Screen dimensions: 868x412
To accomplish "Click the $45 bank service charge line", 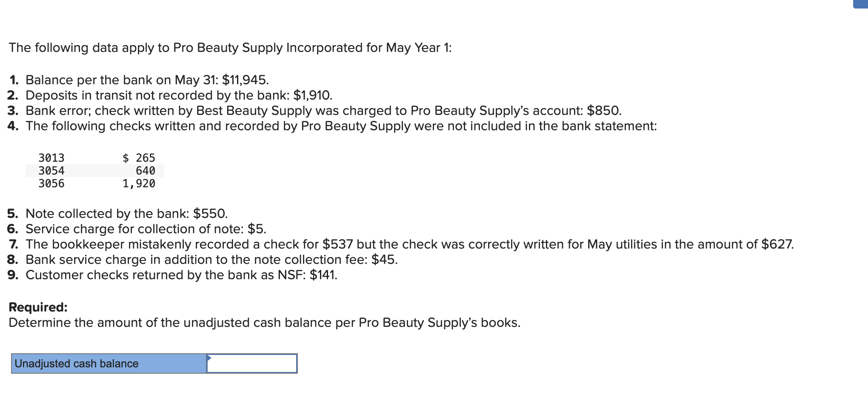I will click(203, 260).
